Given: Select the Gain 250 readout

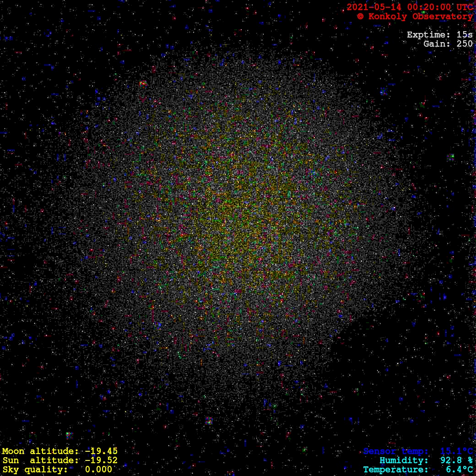Looking at the screenshot, I should [448, 44].
